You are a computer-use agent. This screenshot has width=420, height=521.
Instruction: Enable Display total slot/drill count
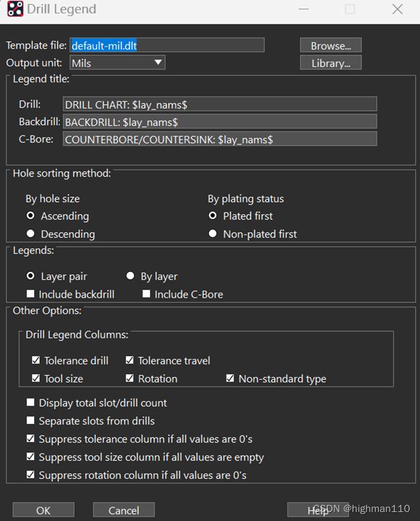(x=30, y=403)
